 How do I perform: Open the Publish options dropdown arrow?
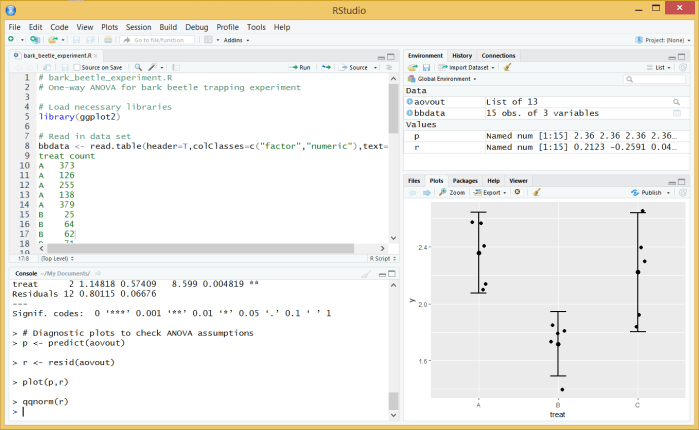coord(668,193)
